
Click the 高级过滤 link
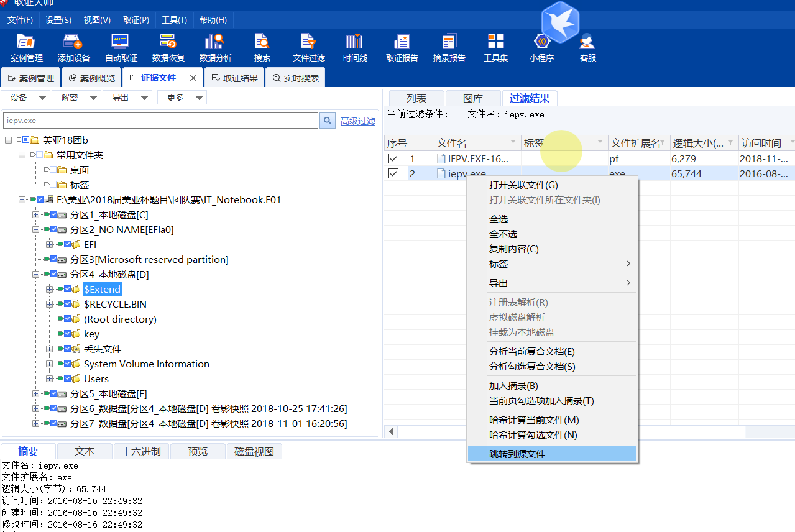coord(357,121)
